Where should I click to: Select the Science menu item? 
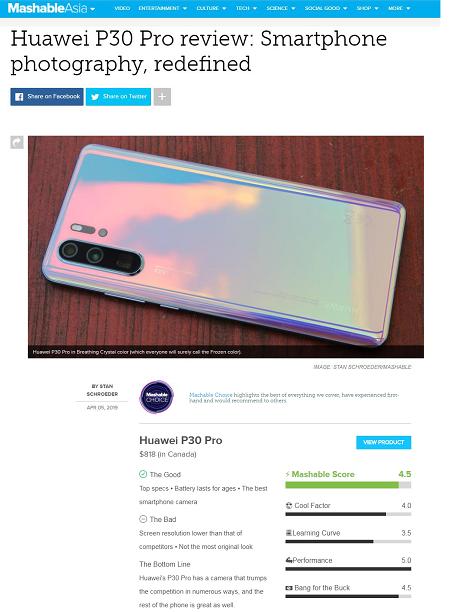click(281, 8)
